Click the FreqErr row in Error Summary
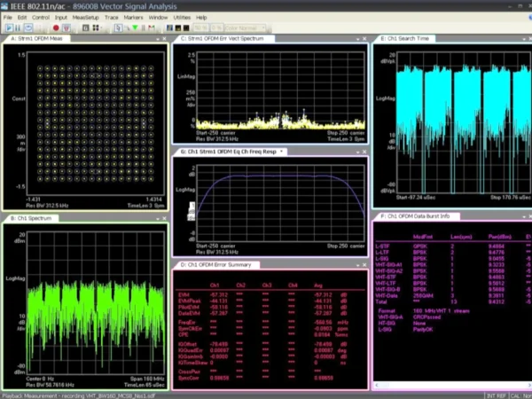 tap(262, 323)
